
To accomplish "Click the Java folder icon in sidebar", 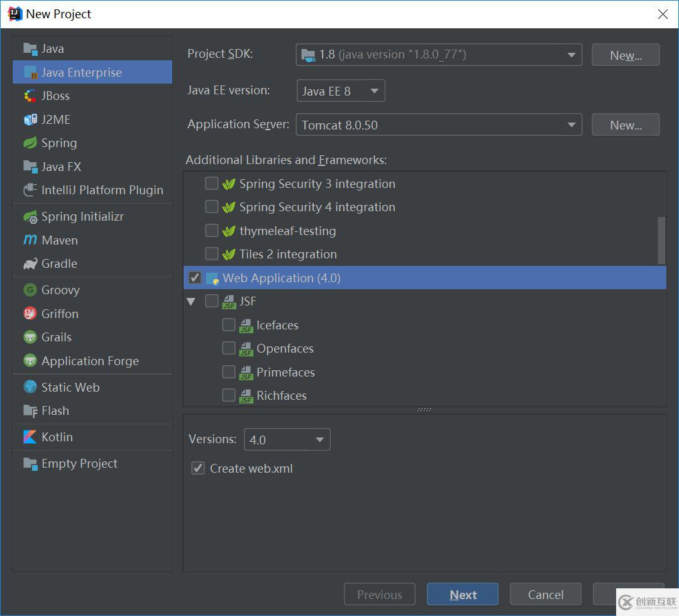I will click(x=30, y=49).
